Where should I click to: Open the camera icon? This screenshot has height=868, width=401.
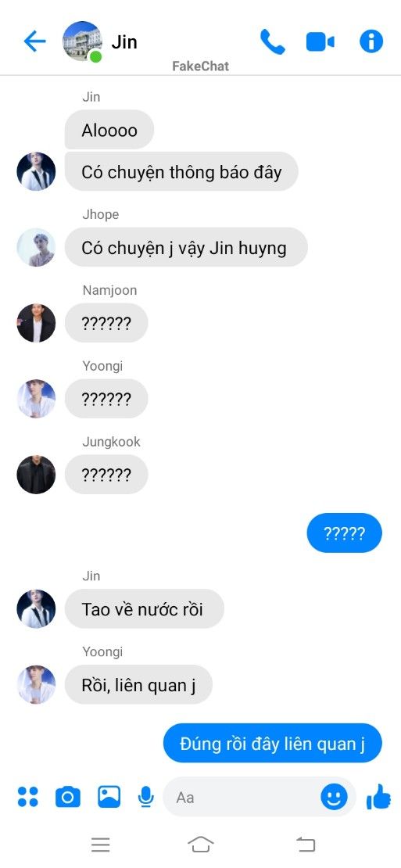(x=68, y=797)
